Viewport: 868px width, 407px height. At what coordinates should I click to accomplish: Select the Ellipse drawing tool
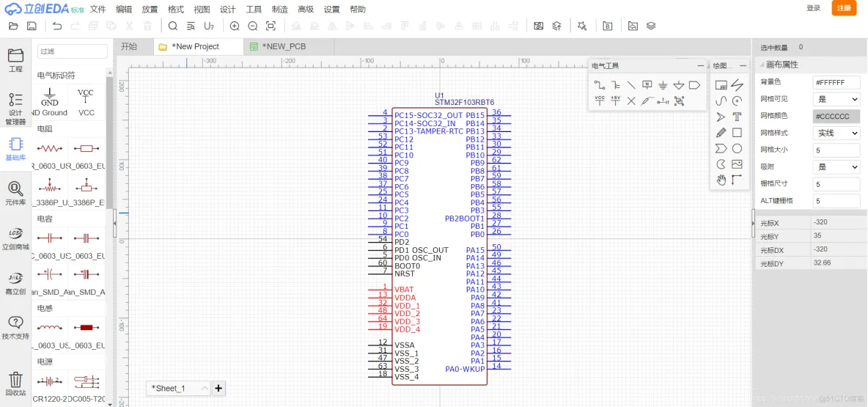click(737, 148)
